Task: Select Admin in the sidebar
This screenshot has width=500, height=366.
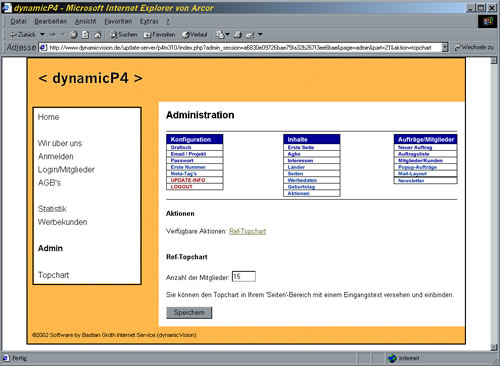Action: 50,248
